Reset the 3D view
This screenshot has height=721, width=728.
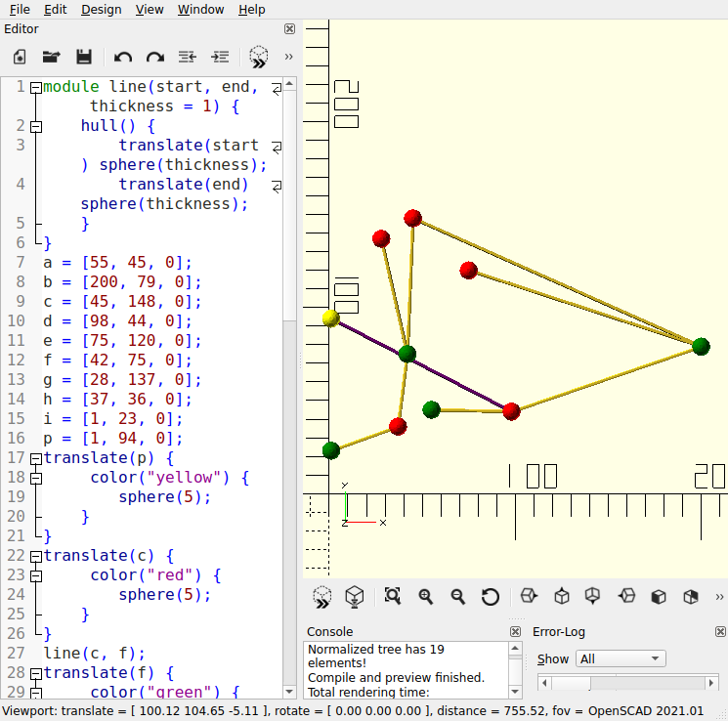[x=491, y=596]
